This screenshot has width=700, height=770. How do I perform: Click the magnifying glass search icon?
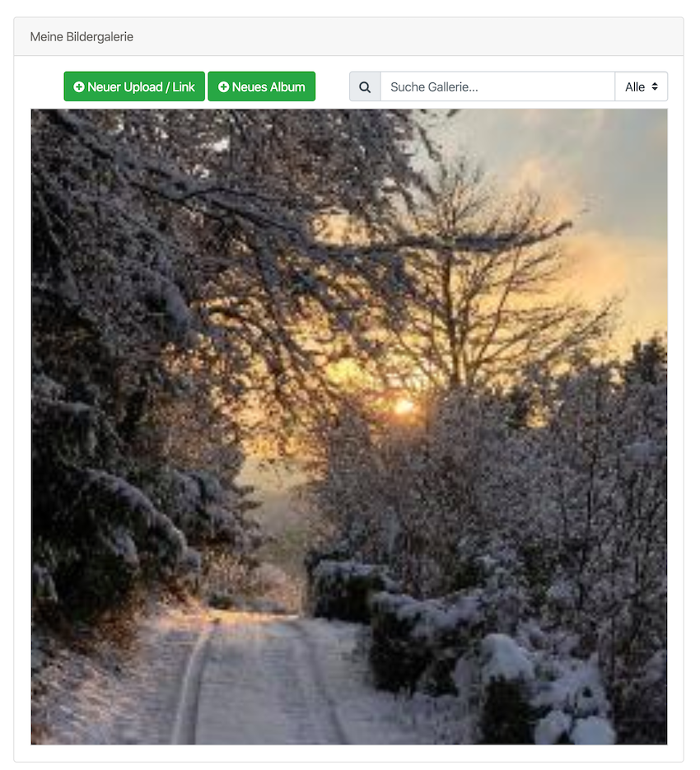tap(365, 87)
